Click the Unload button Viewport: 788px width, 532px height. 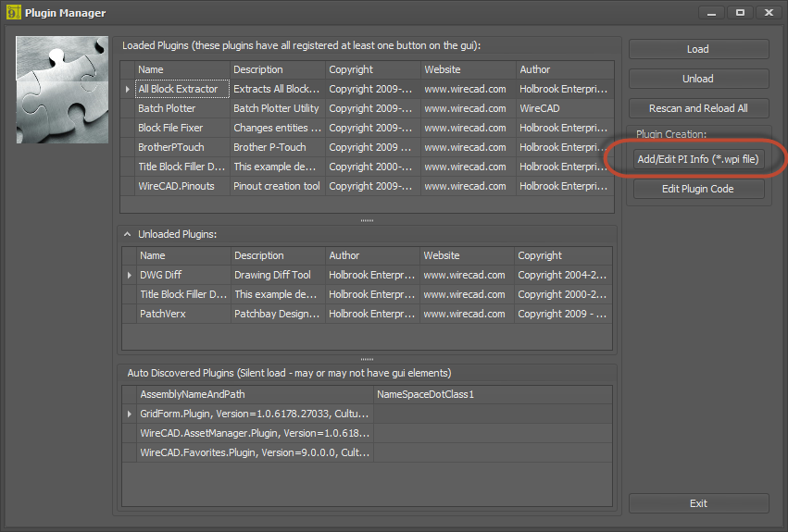pyautogui.click(x=698, y=79)
